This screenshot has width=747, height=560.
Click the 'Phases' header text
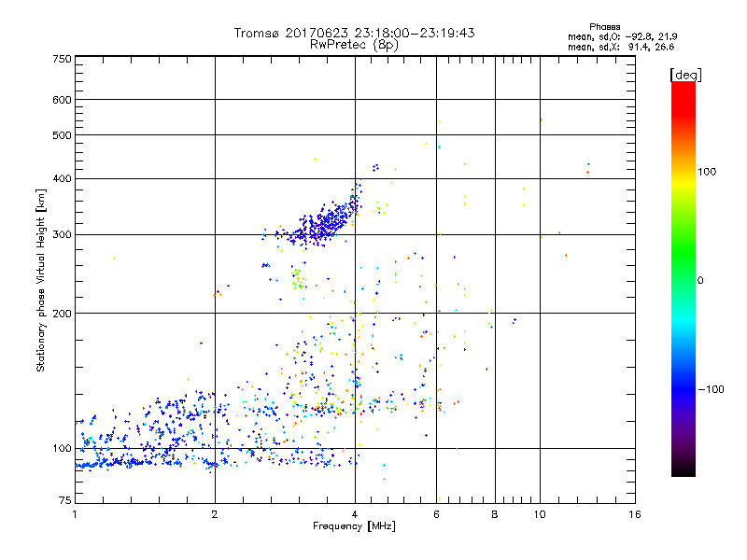coord(604,27)
